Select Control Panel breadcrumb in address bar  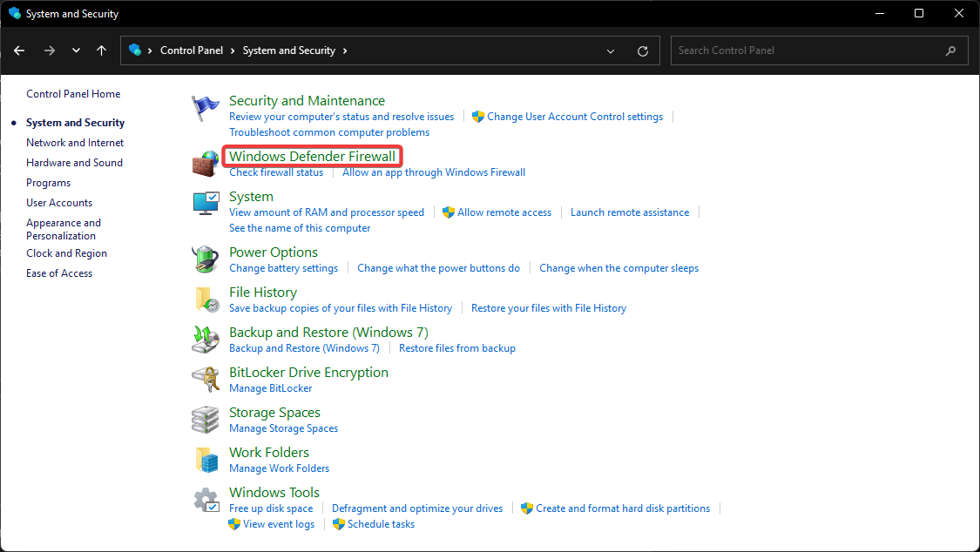[192, 50]
